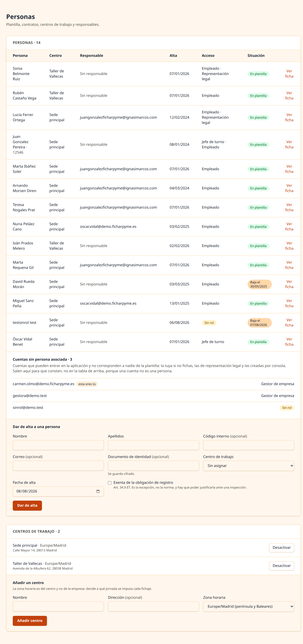Click the Añadir centro button
303x644 pixels.
pos(30,620)
